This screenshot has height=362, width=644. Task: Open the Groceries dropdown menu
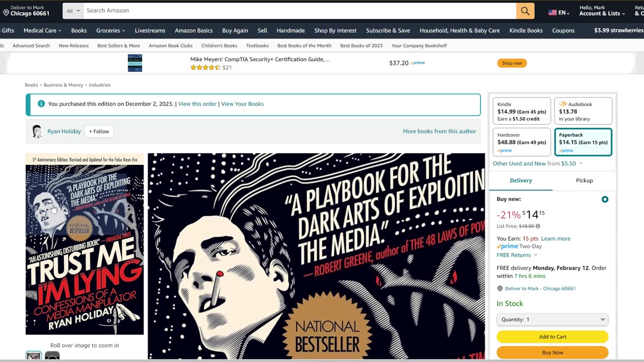point(111,31)
